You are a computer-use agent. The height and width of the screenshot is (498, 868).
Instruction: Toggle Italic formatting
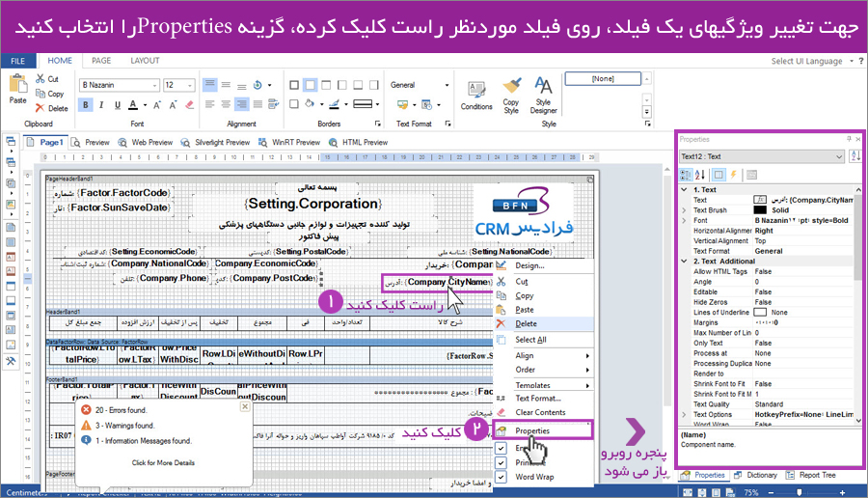(x=101, y=104)
